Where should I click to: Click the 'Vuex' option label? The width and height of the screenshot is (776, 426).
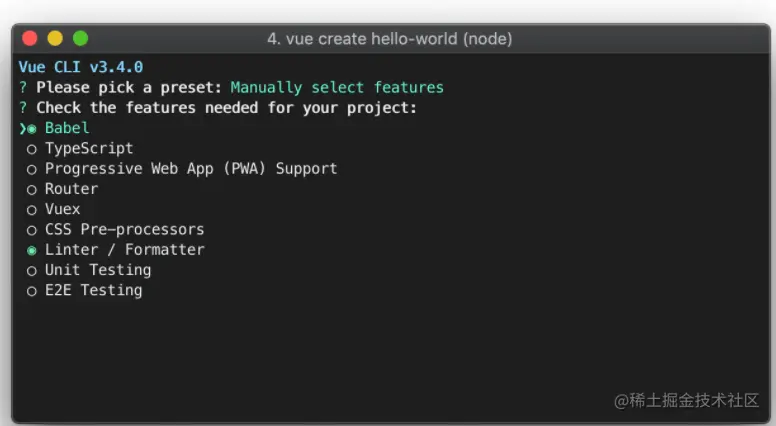pos(62,209)
